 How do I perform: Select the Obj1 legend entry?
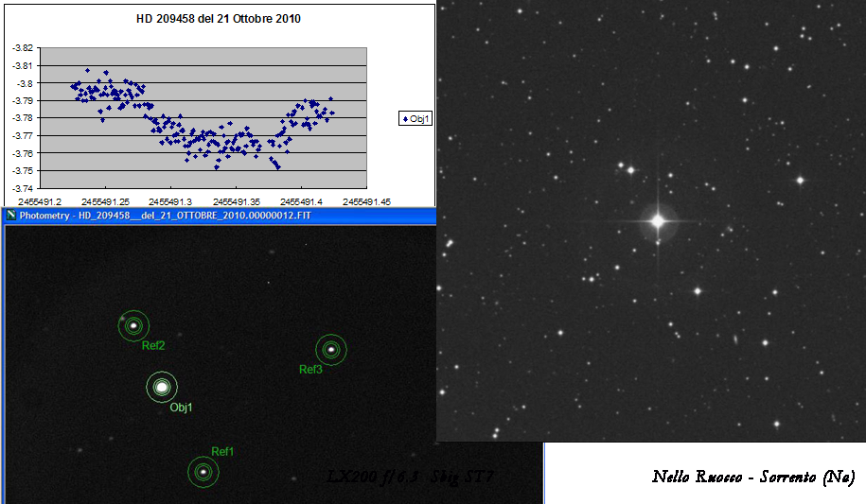416,119
